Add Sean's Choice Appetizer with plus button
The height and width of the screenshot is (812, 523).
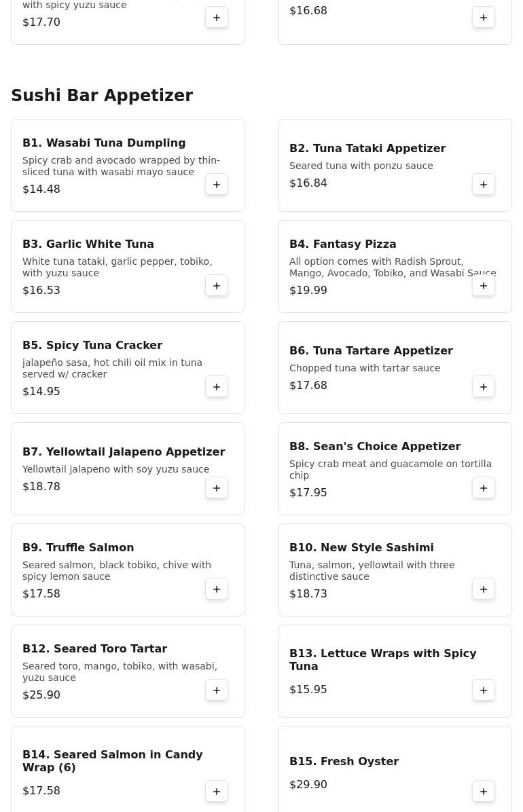click(x=484, y=488)
